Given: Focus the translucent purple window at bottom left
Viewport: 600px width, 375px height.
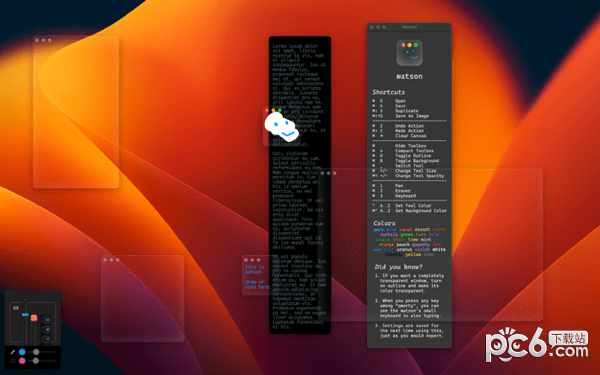Looking at the screenshot, I should [143, 298].
